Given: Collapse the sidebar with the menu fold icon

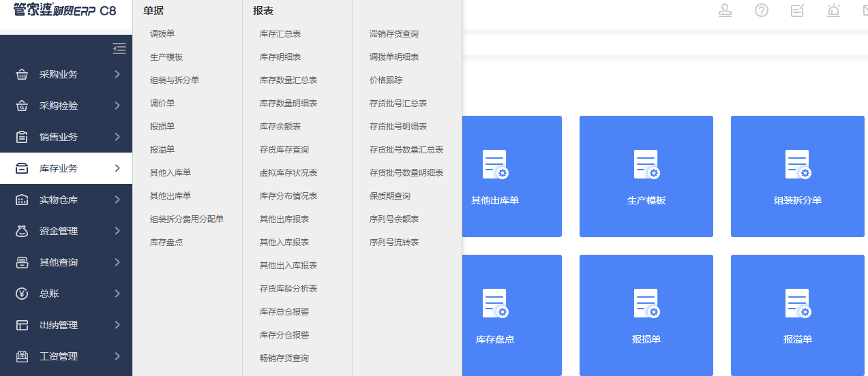Looking at the screenshot, I should pos(119,48).
